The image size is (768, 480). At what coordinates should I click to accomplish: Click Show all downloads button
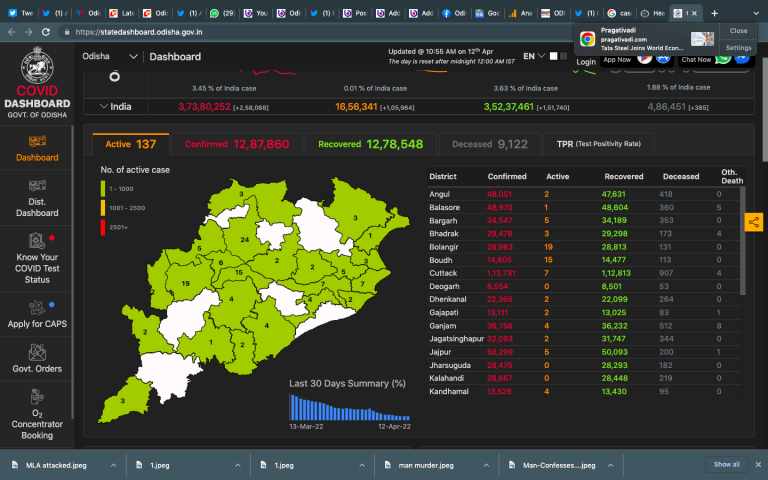(726, 464)
